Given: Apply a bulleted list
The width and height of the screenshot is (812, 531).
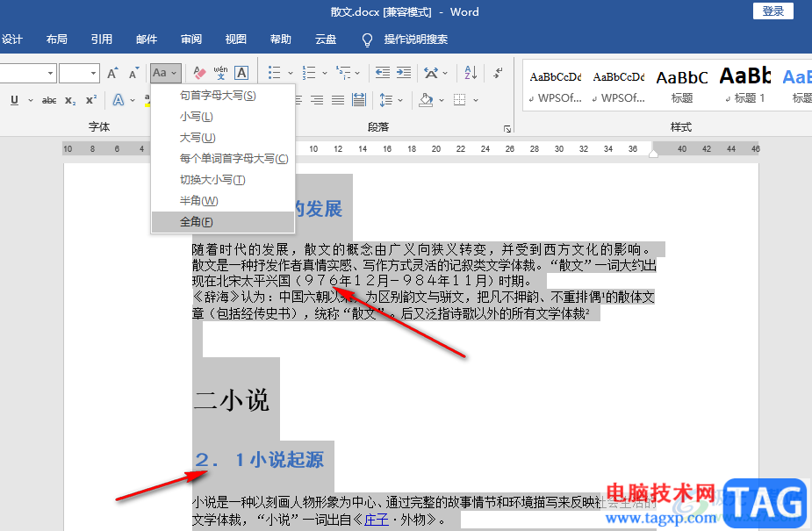Looking at the screenshot, I should (275, 73).
